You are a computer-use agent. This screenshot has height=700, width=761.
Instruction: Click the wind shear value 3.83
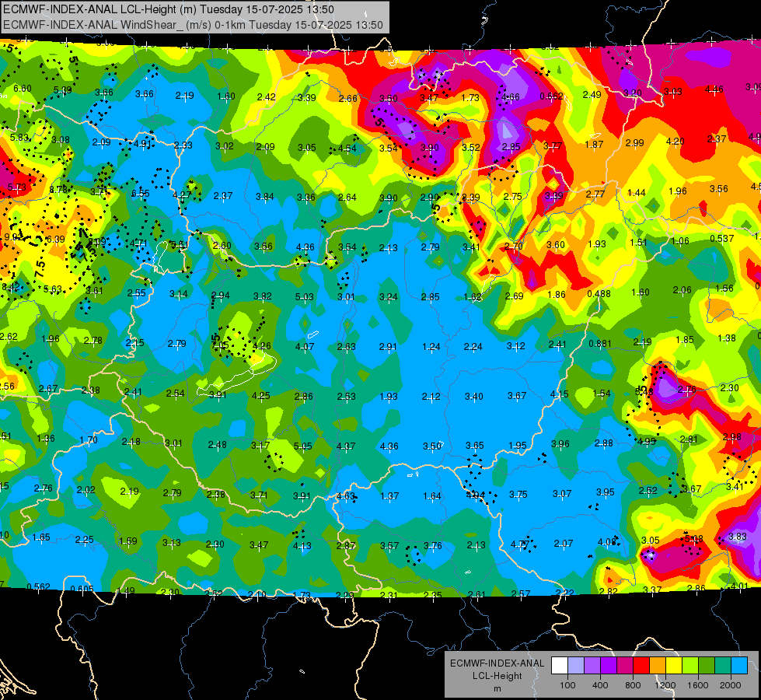(737, 537)
